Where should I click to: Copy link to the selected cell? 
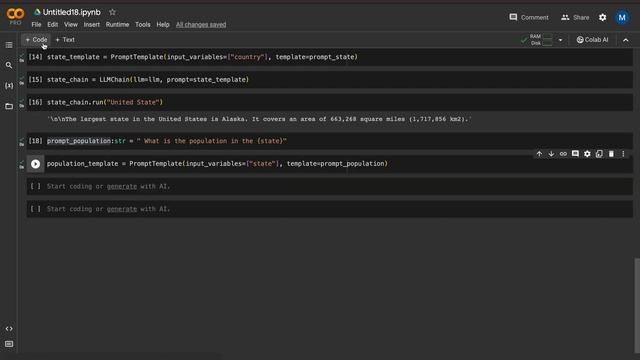[563, 154]
